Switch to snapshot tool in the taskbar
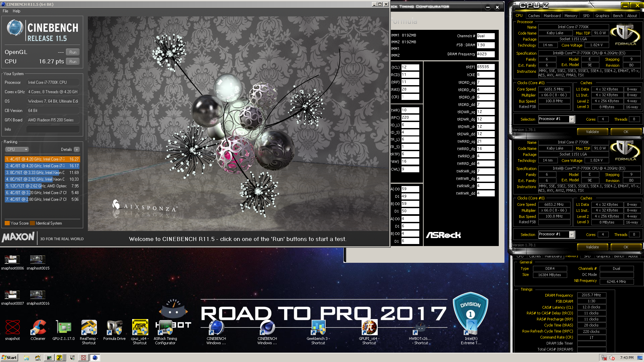This screenshot has width=644, height=362. coord(84,358)
